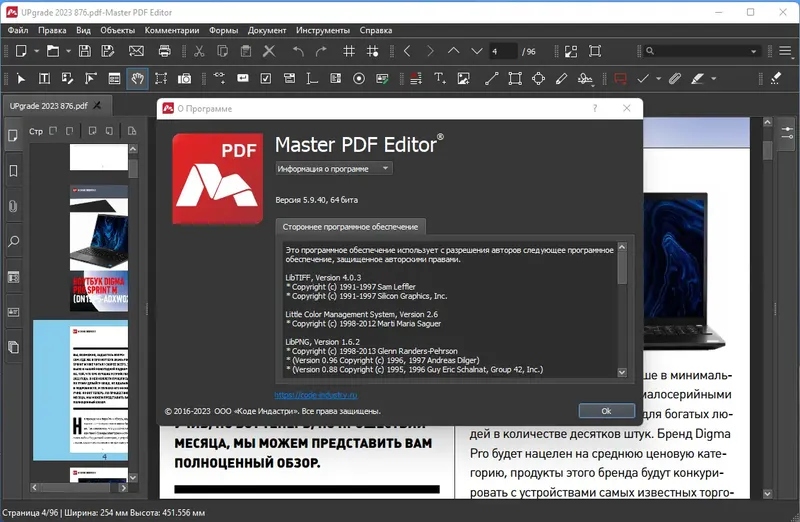Toggle snap to grid icon
The image size is (800, 522).
[x=372, y=51]
